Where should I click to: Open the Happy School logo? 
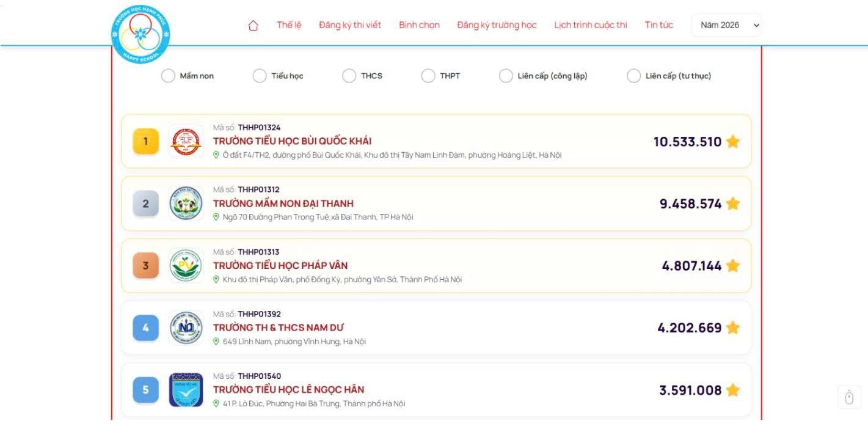141,34
